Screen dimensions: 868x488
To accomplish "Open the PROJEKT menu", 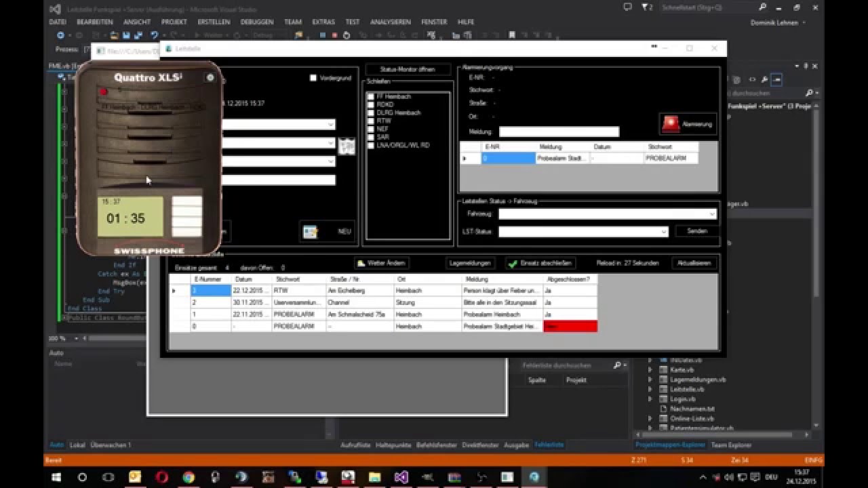I will [174, 22].
